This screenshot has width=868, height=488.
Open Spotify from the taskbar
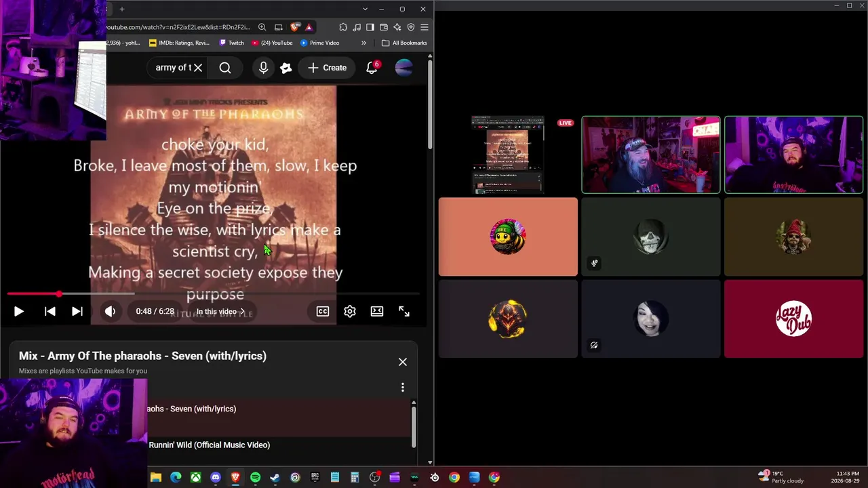click(x=255, y=477)
